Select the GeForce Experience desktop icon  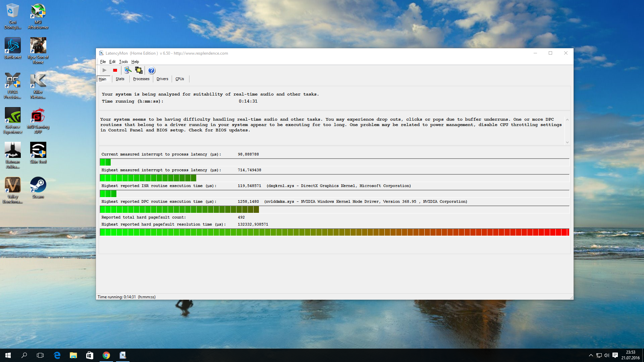tap(13, 121)
